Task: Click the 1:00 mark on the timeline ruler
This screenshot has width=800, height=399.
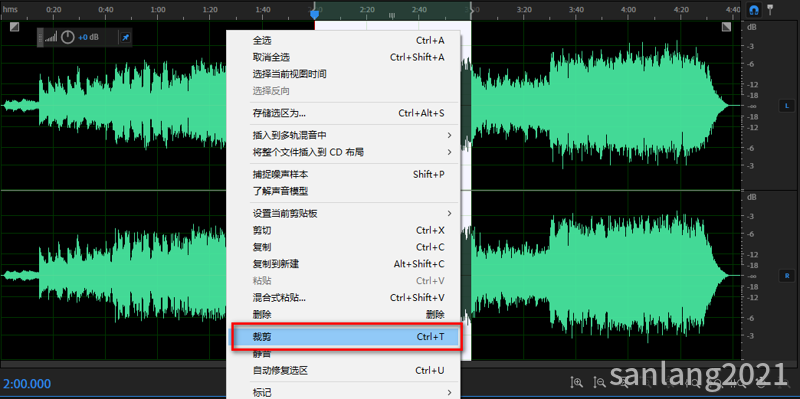Action: tap(158, 10)
